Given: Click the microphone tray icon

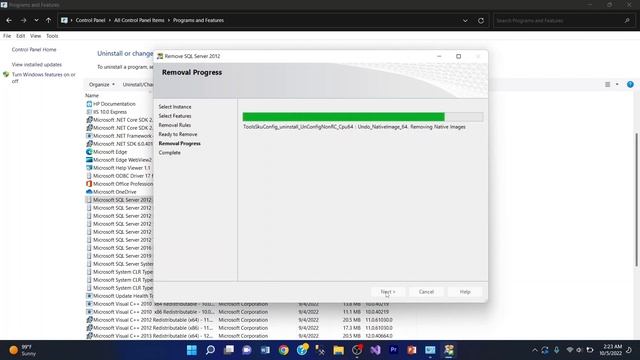Looking at the screenshot, I should tap(556, 350).
